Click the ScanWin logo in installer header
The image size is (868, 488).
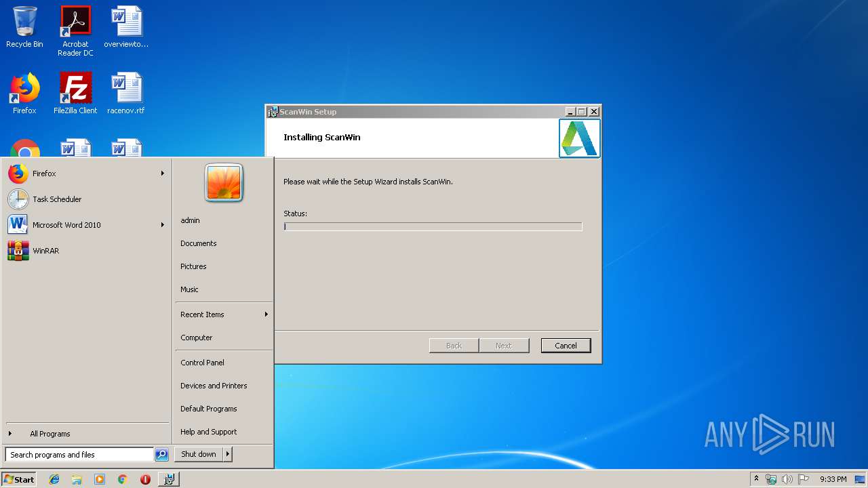(x=579, y=138)
